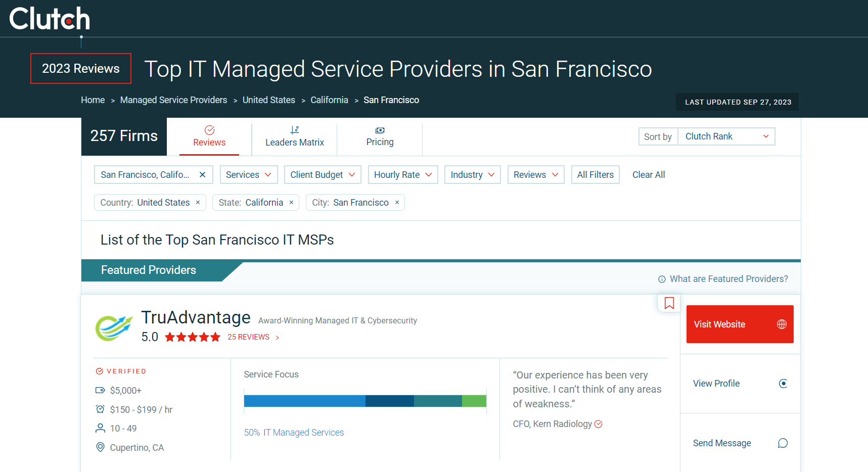
Task: Remove the Country: United States filter chip
Action: click(198, 203)
